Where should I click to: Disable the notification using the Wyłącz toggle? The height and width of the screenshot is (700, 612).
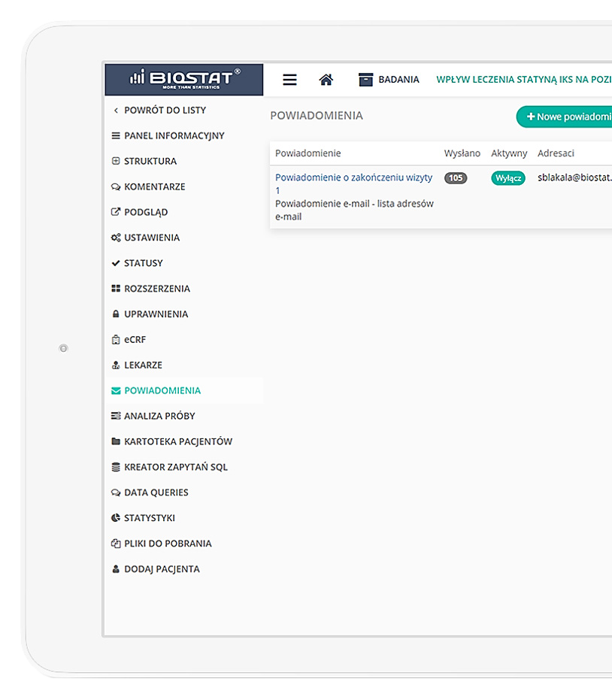click(x=507, y=178)
